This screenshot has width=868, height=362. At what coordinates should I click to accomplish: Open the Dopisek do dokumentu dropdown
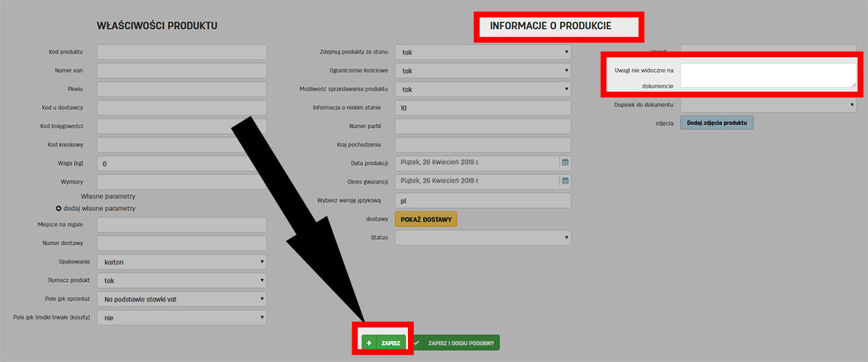point(768,105)
